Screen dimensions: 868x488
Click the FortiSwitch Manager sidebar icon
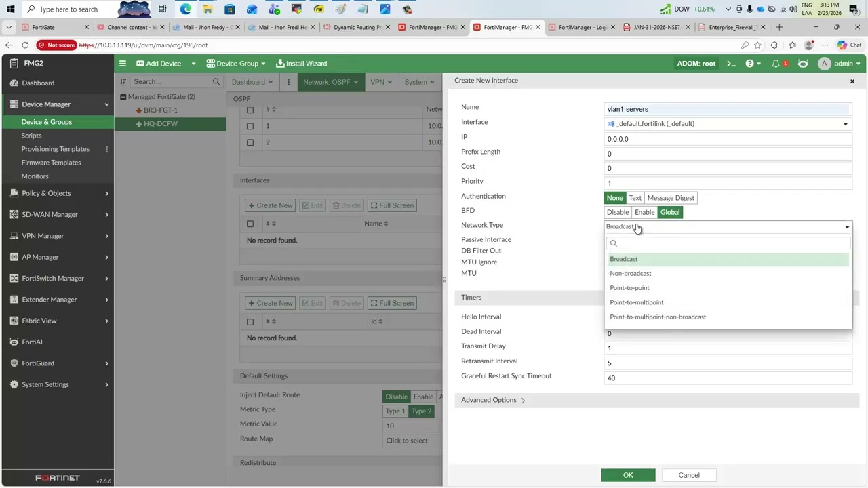click(x=14, y=279)
